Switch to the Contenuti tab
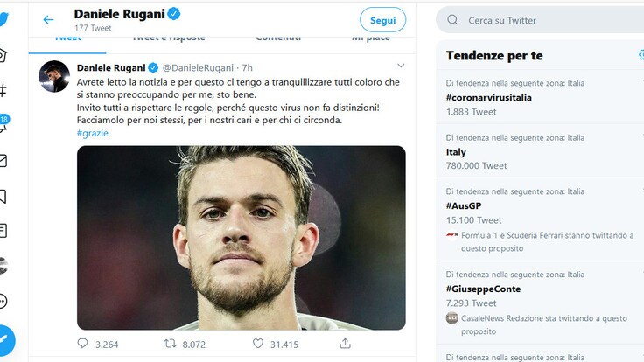Screen dimensions: 644x362 tap(278, 38)
